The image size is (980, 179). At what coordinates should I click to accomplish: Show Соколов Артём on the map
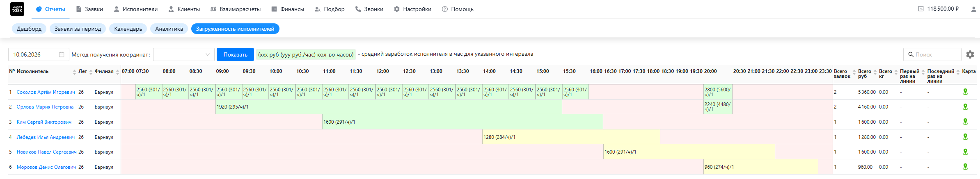(x=965, y=92)
